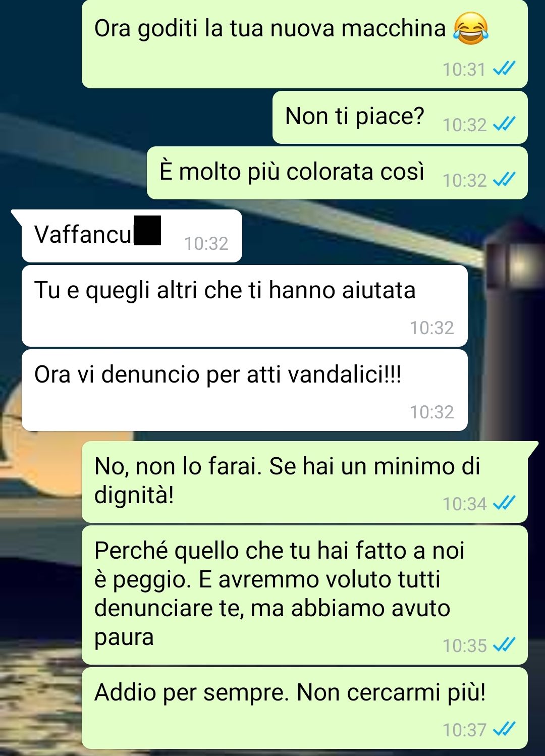Tap 'Tu e quegli altri che ti hanno aiutata'

(x=245, y=306)
